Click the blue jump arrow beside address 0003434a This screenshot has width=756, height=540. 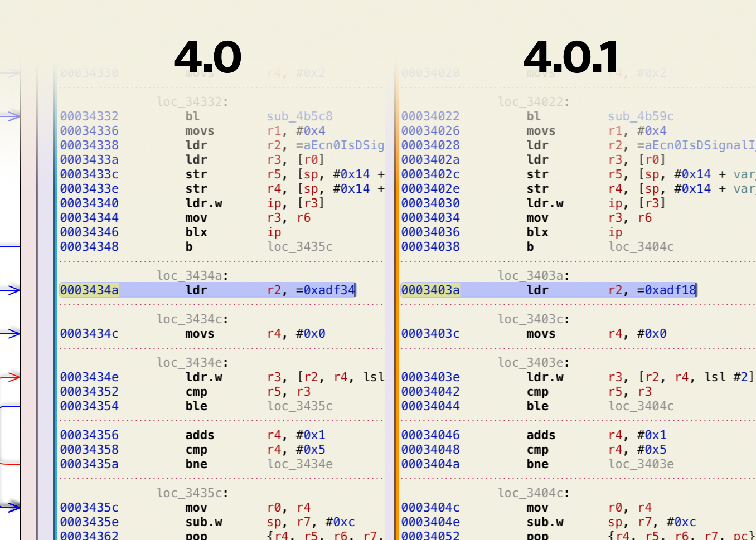coord(11,290)
